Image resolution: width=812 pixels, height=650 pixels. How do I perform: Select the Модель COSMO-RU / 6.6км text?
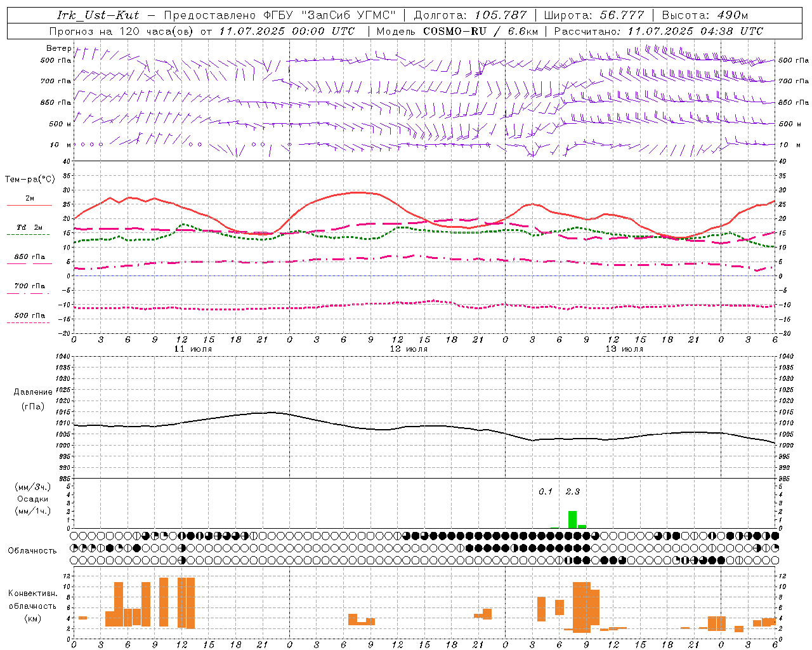click(x=457, y=31)
